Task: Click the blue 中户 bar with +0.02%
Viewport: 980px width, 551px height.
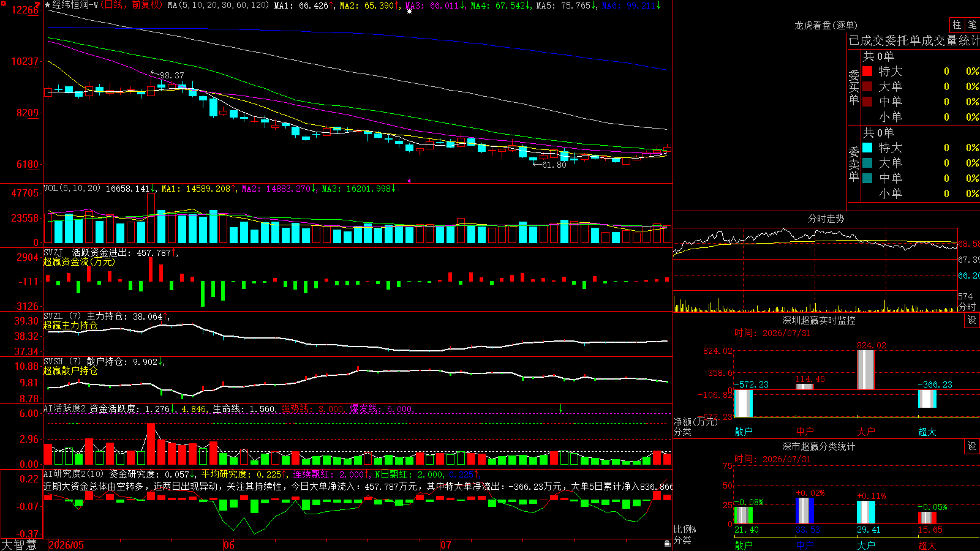Action: [805, 511]
